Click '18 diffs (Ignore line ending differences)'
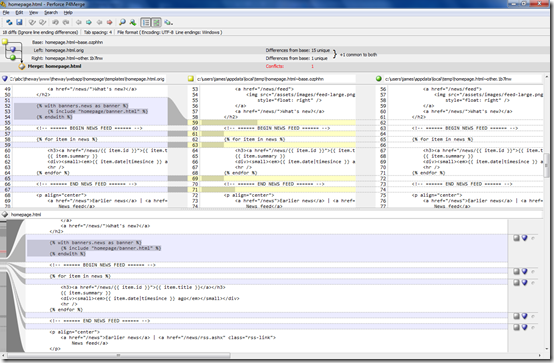The width and height of the screenshot is (554, 363). tap(40, 32)
